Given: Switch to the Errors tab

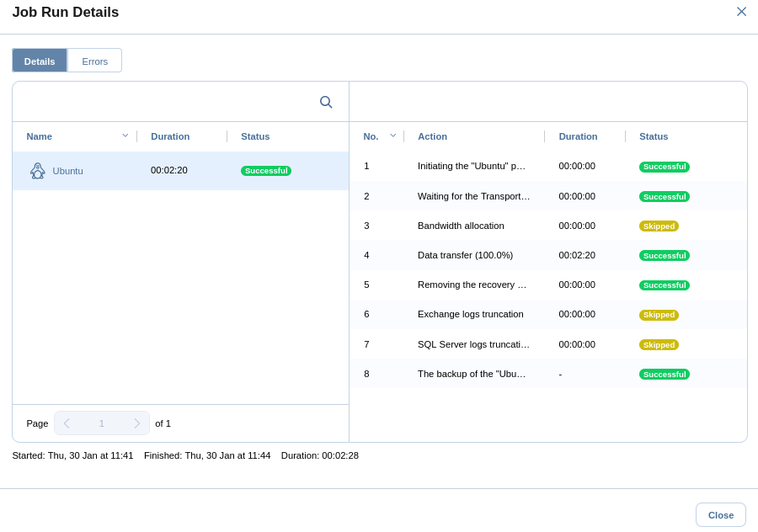Looking at the screenshot, I should [94, 61].
